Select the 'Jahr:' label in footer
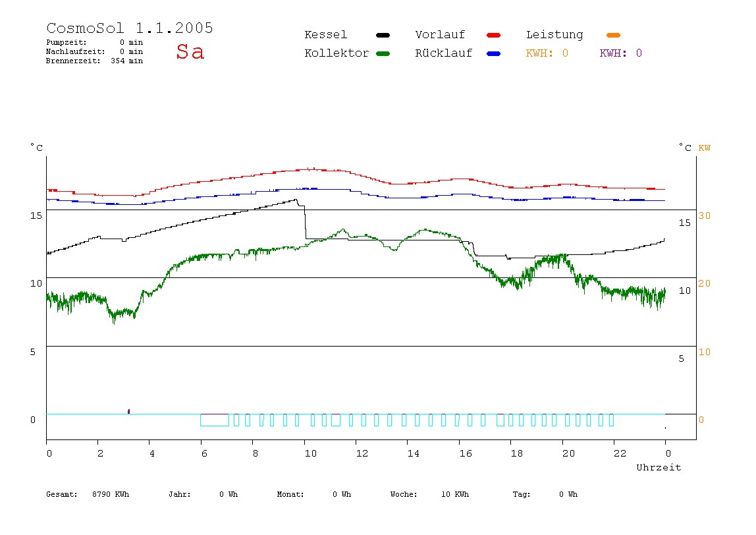The width and height of the screenshot is (756, 535). pos(179,494)
